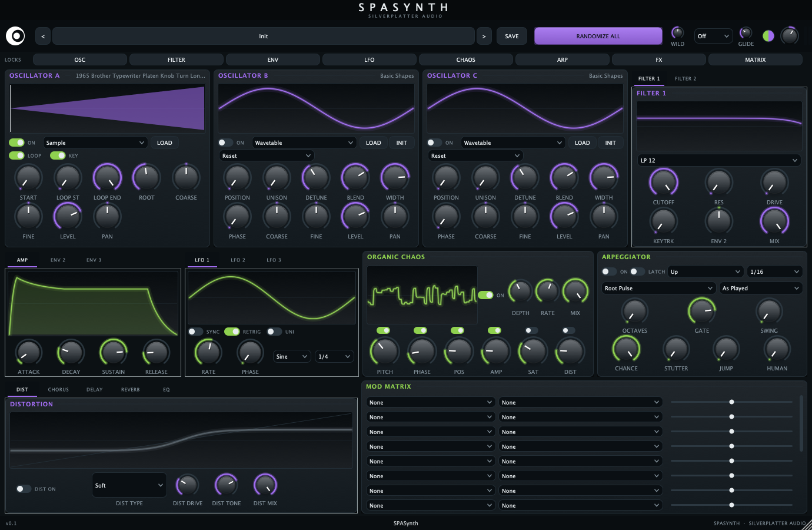Click the WILD knob
Screen dimensions: 812x530
tap(677, 32)
